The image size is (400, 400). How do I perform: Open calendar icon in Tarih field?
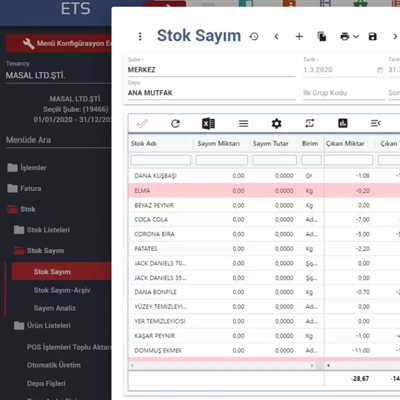click(x=380, y=70)
